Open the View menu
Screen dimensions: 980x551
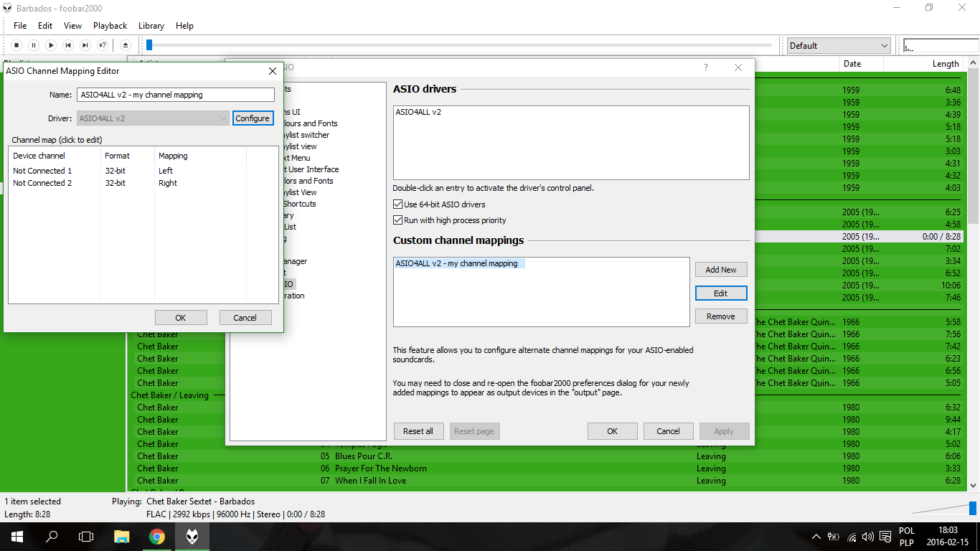72,25
